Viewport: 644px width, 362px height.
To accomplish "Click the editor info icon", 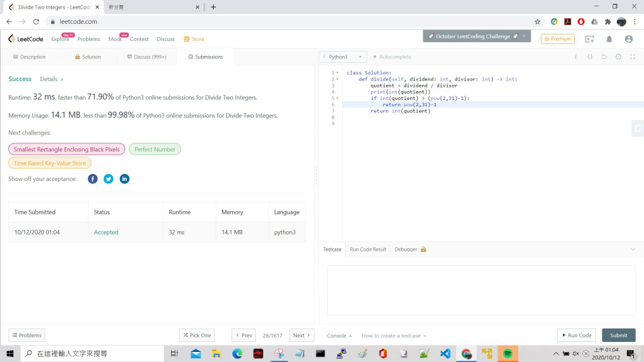I will point(575,57).
